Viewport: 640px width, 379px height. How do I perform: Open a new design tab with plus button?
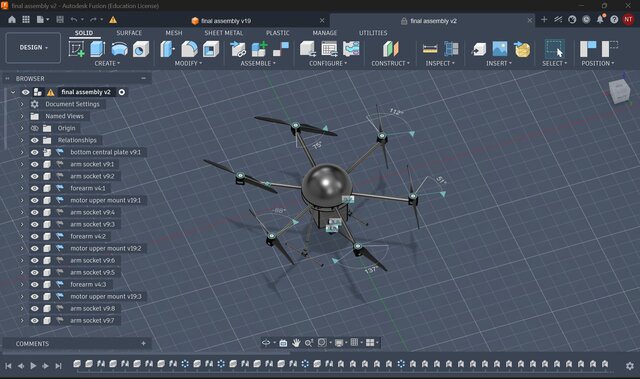tap(544, 20)
